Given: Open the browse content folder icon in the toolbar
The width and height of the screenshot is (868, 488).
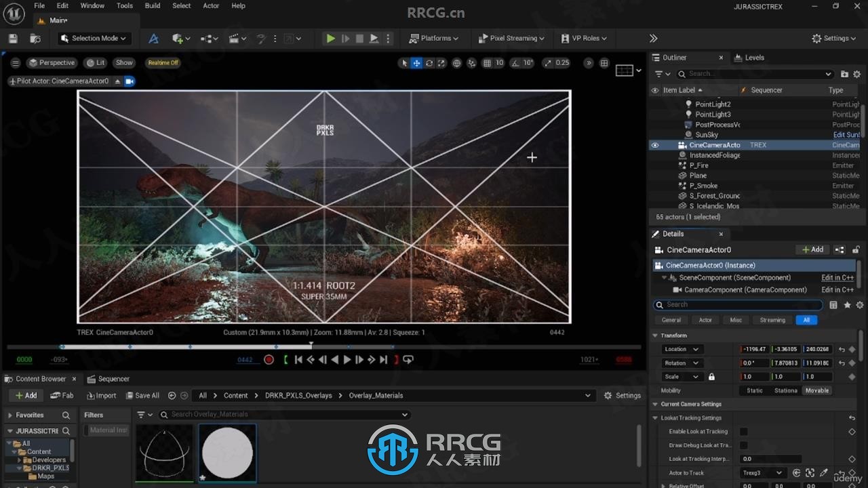Looking at the screenshot, I should click(35, 39).
